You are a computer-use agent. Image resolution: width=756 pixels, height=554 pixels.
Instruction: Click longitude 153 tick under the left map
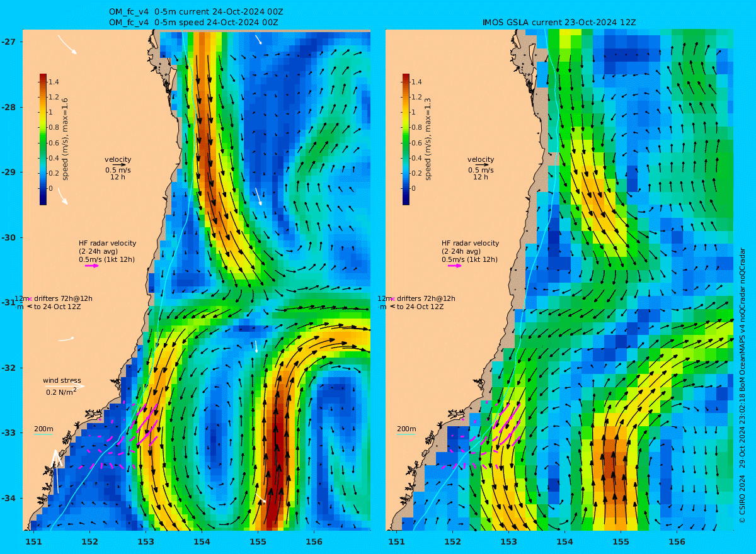pyautogui.click(x=146, y=541)
